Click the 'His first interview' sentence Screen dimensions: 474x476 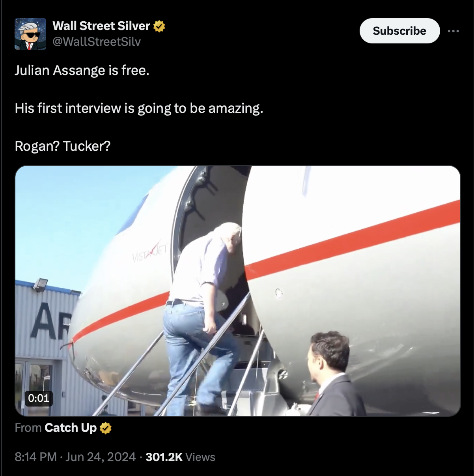click(x=139, y=108)
